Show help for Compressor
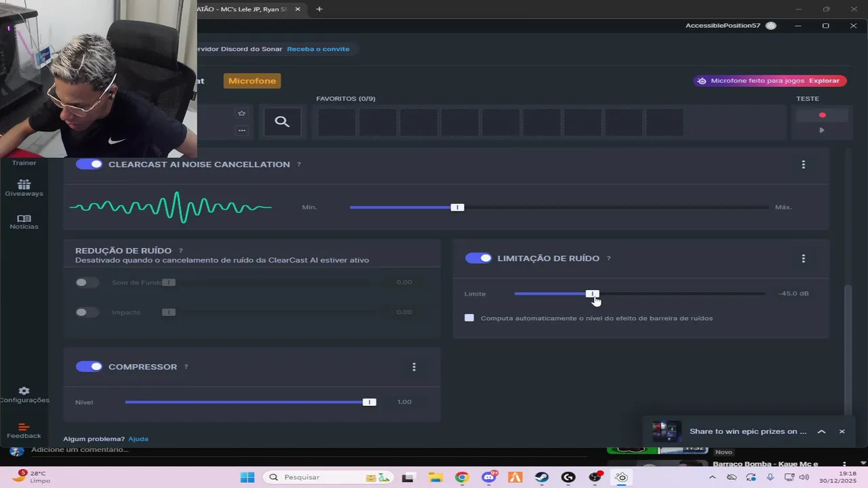868x488 pixels. (x=186, y=367)
